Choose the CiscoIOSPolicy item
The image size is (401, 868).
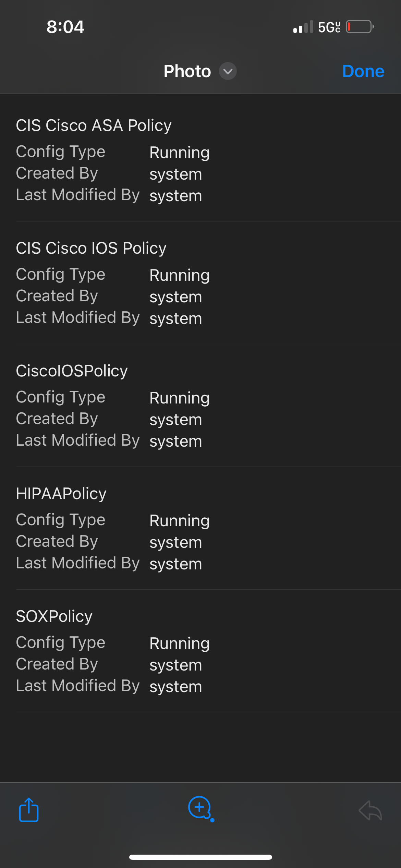72,371
